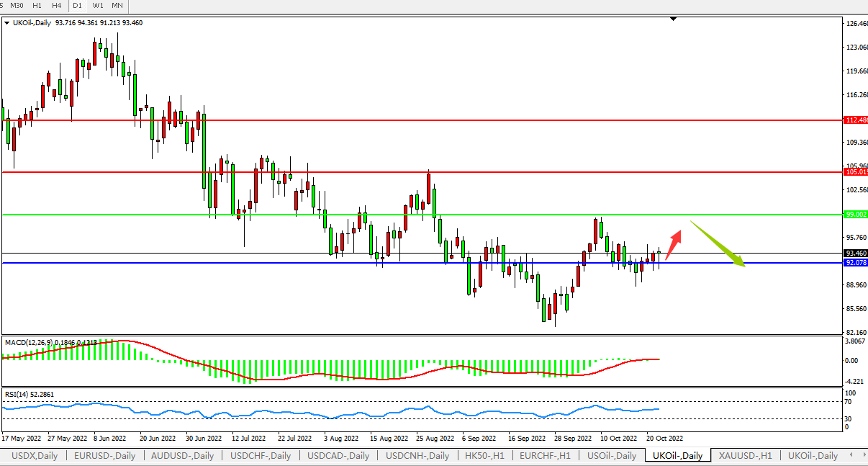Select the D1 daily timeframe button
The image size is (868, 466).
(x=77, y=6)
